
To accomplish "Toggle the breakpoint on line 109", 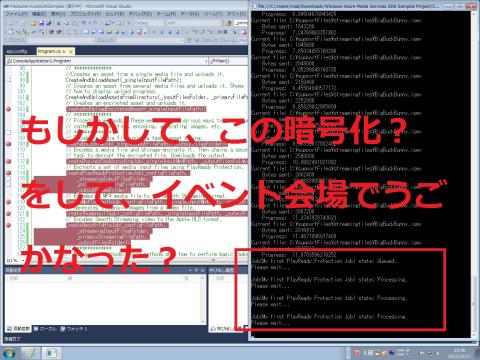I will [x=8, y=144].
